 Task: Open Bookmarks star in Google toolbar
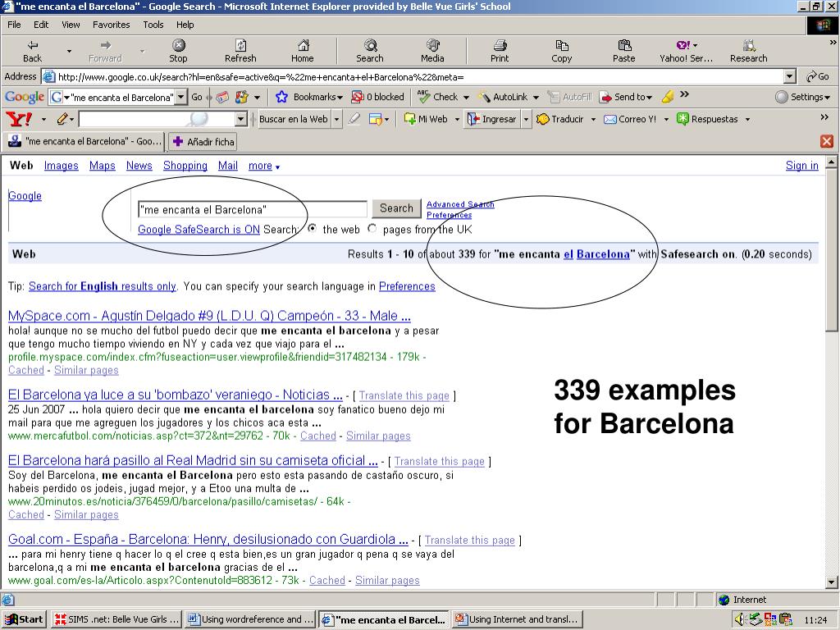click(x=282, y=97)
